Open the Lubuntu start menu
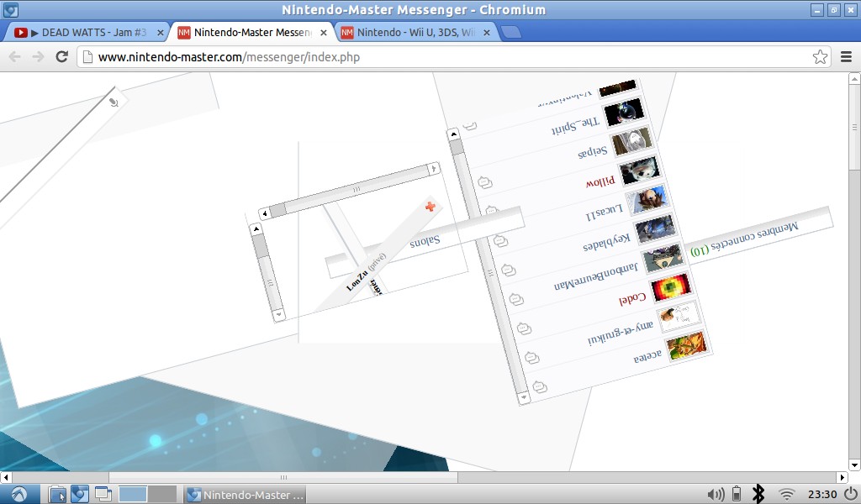861x504 pixels. [x=19, y=494]
